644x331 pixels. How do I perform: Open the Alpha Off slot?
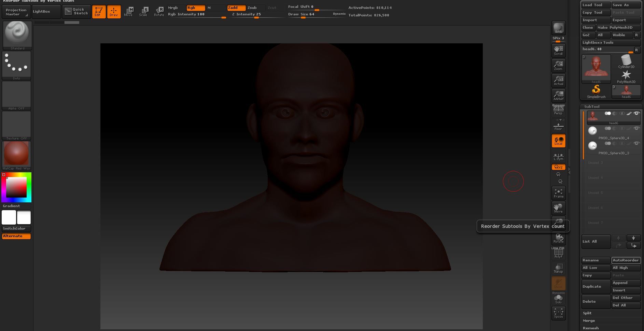pyautogui.click(x=16, y=96)
